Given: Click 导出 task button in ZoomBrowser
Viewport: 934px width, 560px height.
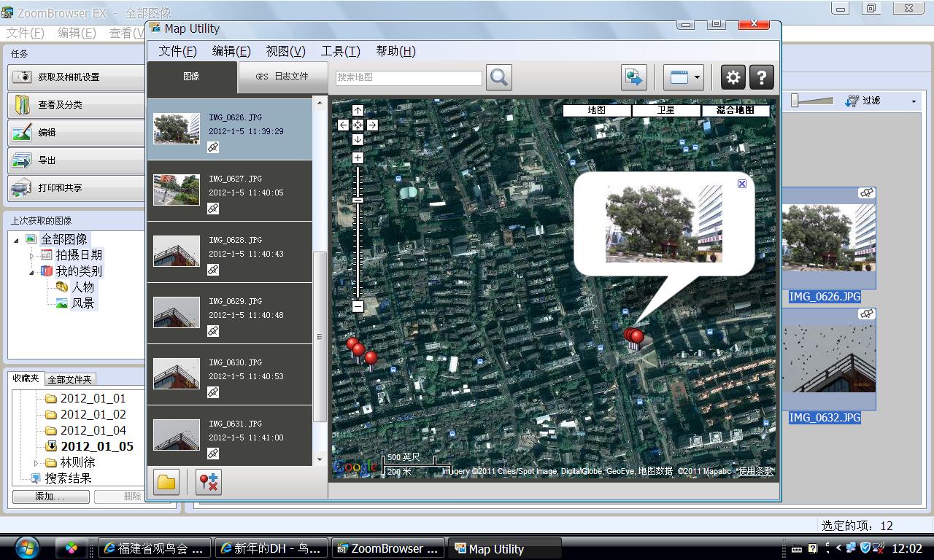Looking at the screenshot, I should coord(77,160).
